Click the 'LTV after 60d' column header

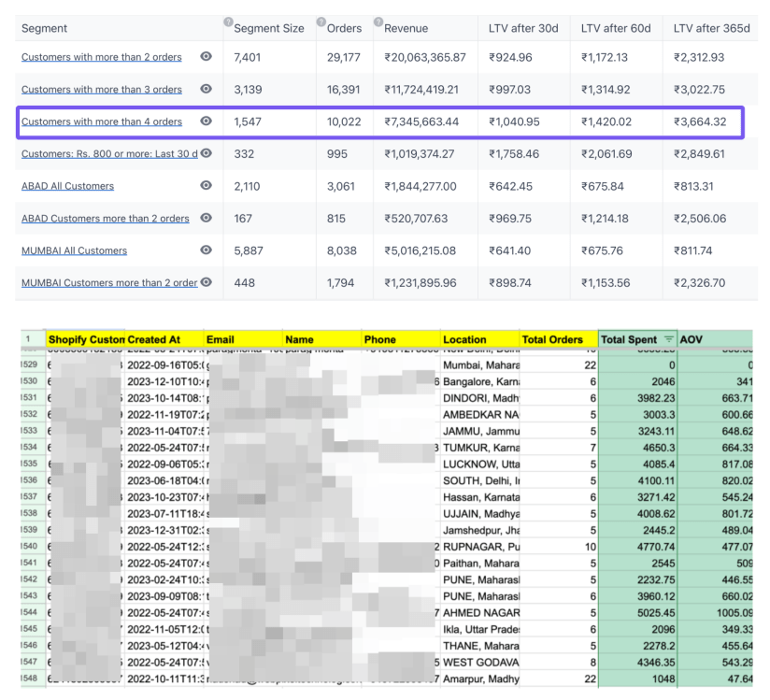[x=616, y=28]
